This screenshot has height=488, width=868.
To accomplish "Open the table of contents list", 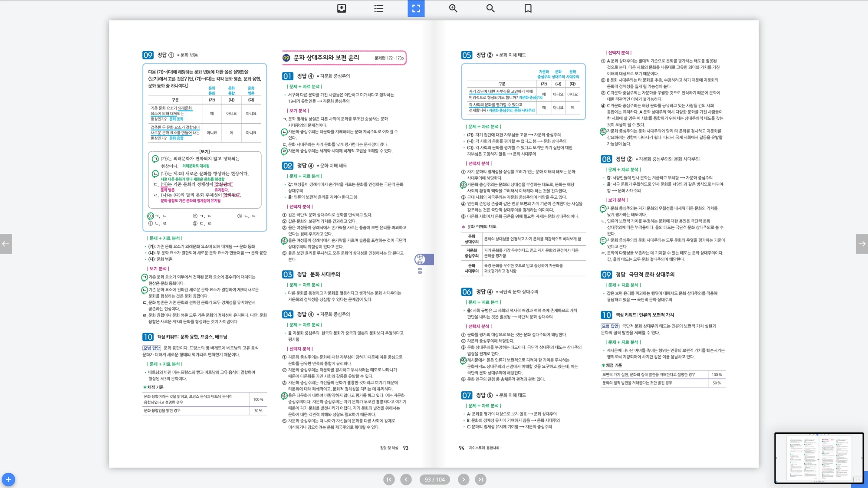I will click(379, 8).
